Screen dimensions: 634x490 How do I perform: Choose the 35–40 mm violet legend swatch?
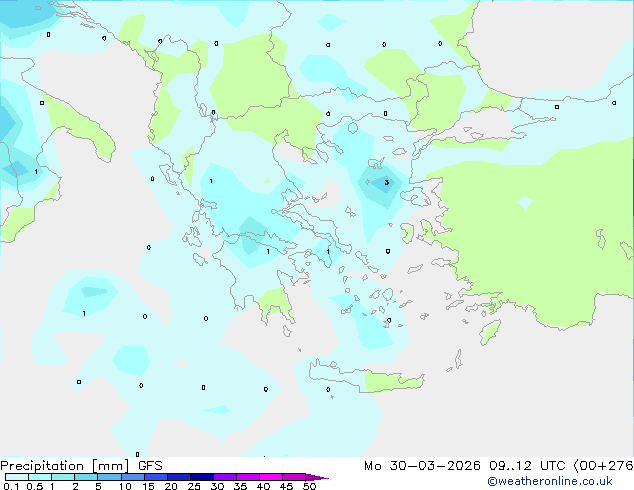[247, 477]
